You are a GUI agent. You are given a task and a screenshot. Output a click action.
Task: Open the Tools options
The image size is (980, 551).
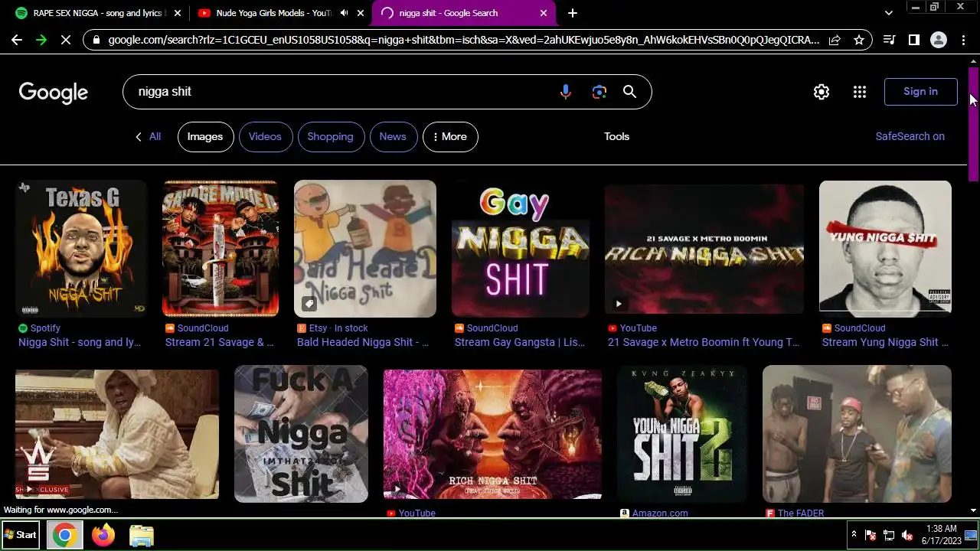pyautogui.click(x=616, y=136)
